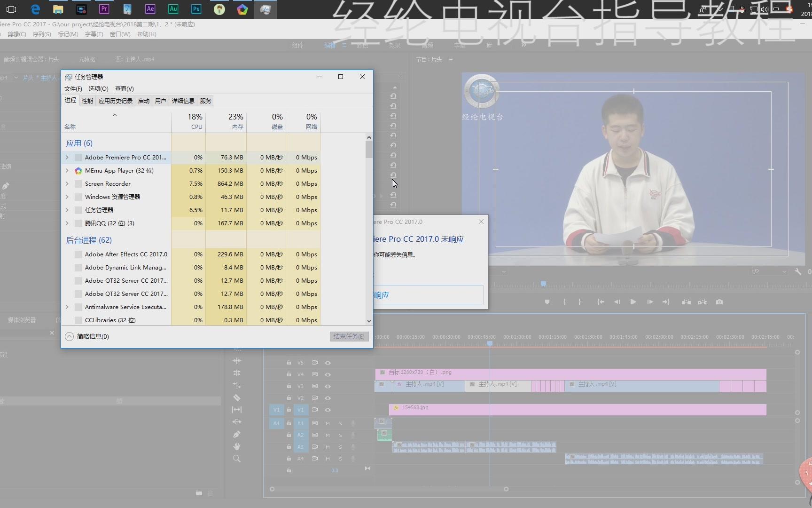The image size is (812, 508).
Task: Select the Rate Stretch tool in Premiere
Action: tap(237, 385)
